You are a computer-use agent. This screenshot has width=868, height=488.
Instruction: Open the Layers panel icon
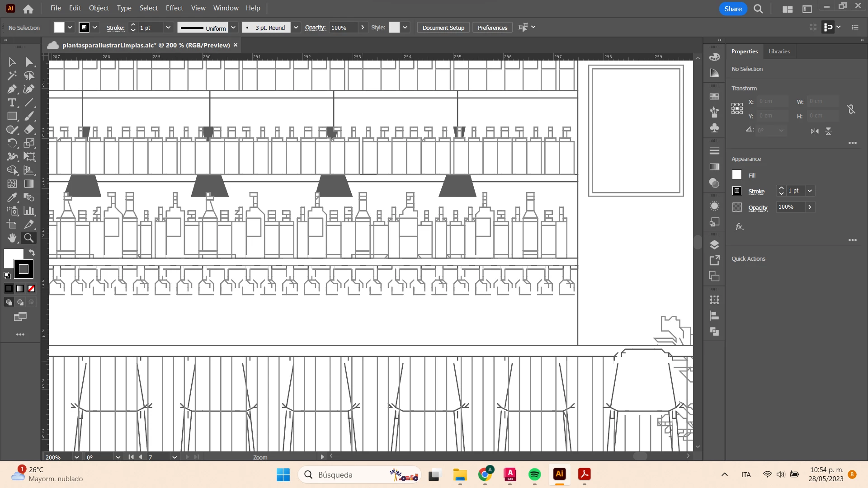(714, 245)
